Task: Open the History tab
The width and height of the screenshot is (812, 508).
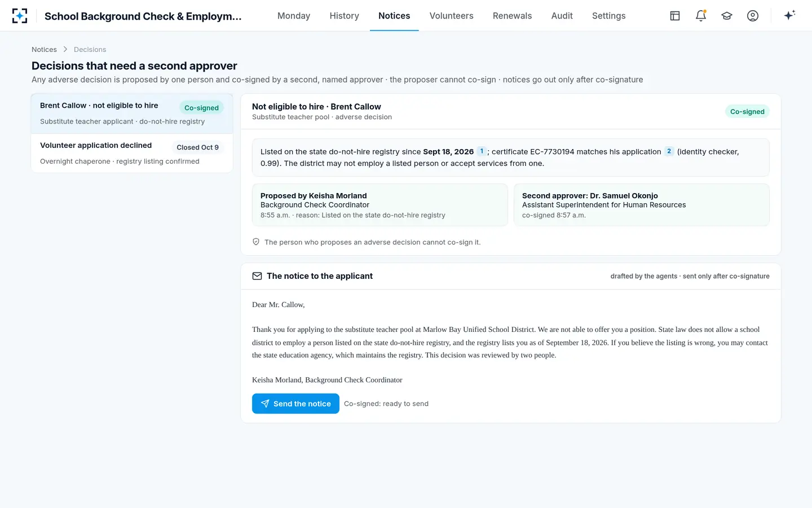Action: pyautogui.click(x=345, y=16)
